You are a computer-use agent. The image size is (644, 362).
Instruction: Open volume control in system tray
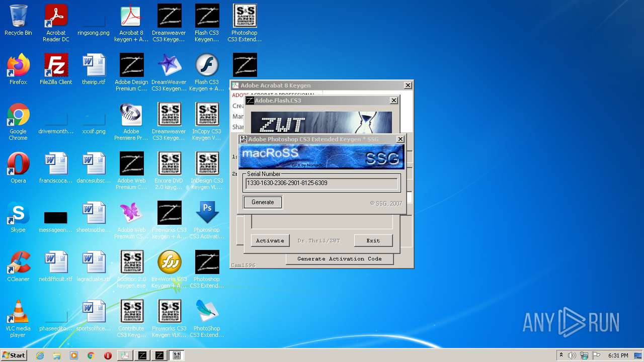(x=572, y=355)
